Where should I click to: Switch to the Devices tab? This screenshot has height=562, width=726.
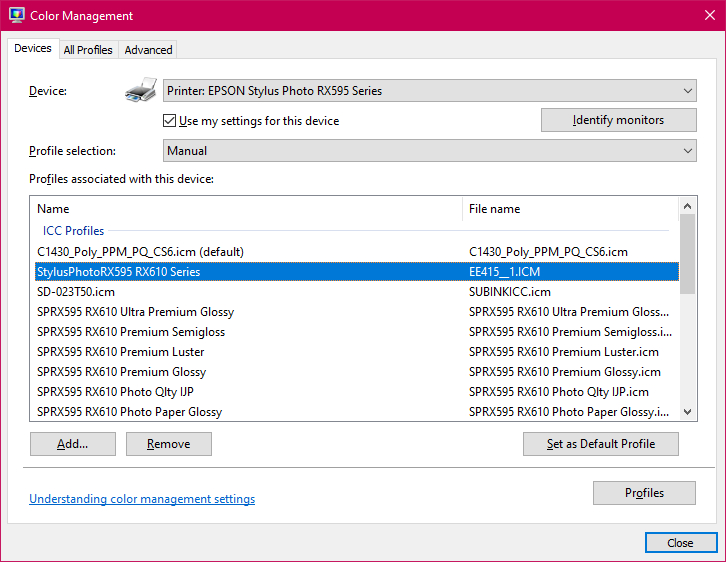click(x=32, y=48)
